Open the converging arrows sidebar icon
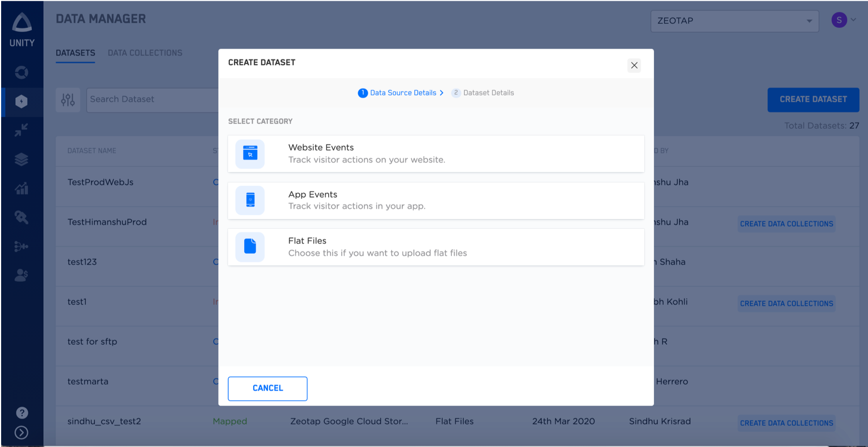Viewport: 868px width, 447px height. [22, 130]
